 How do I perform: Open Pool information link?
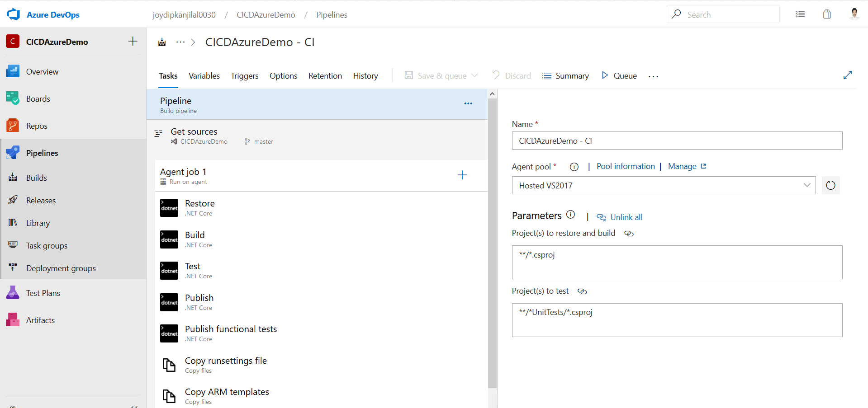coord(626,166)
